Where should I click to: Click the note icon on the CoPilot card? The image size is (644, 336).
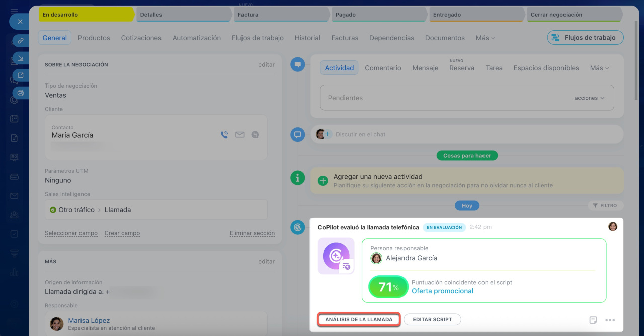[x=593, y=320]
